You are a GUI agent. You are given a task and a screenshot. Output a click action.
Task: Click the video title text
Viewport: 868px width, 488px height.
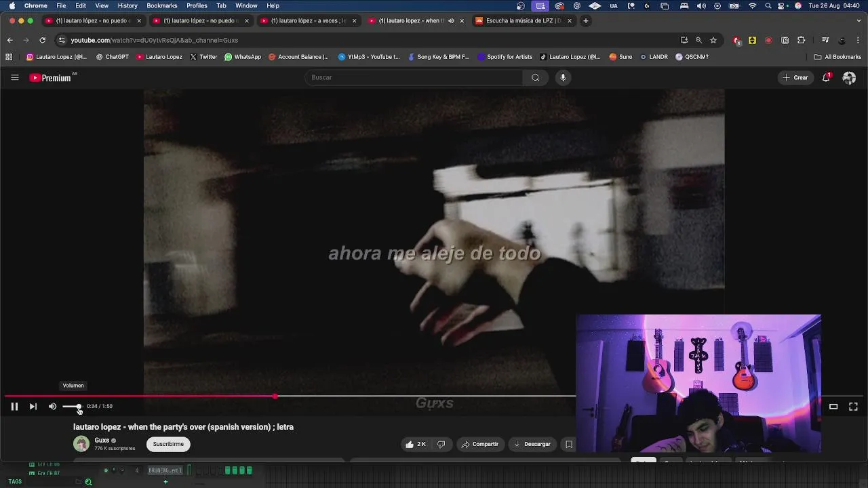[183, 427]
